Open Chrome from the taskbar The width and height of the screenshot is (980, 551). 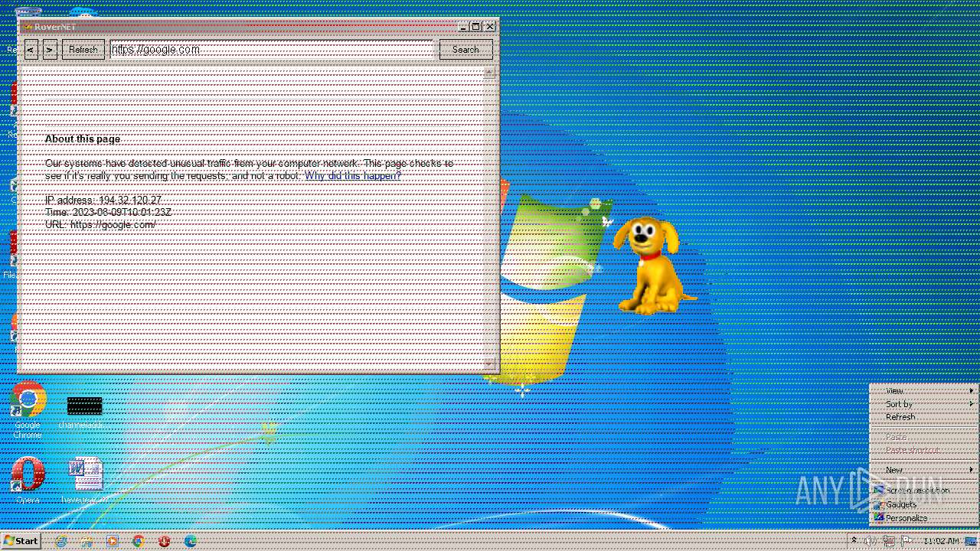click(x=138, y=541)
